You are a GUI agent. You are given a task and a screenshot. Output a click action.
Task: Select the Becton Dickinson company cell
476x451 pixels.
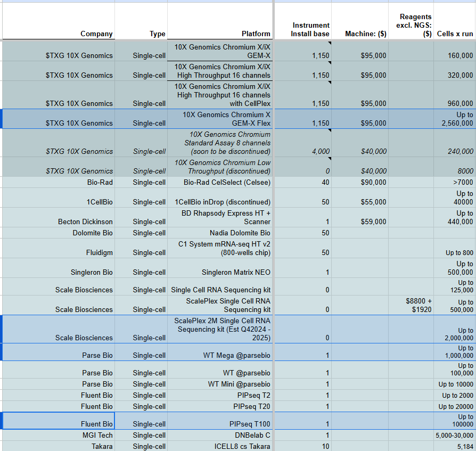59,218
